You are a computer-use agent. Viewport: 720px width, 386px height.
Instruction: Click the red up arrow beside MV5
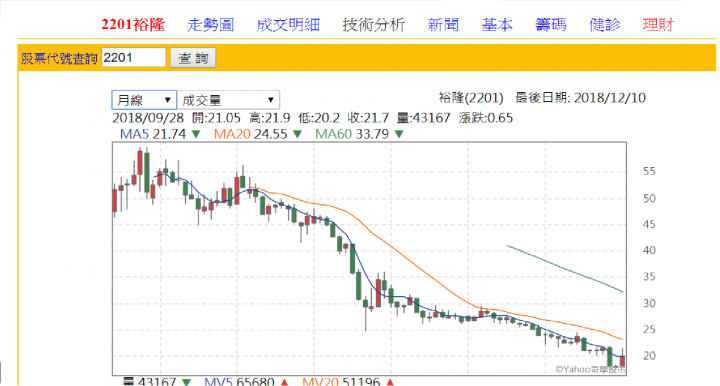[x=284, y=382]
